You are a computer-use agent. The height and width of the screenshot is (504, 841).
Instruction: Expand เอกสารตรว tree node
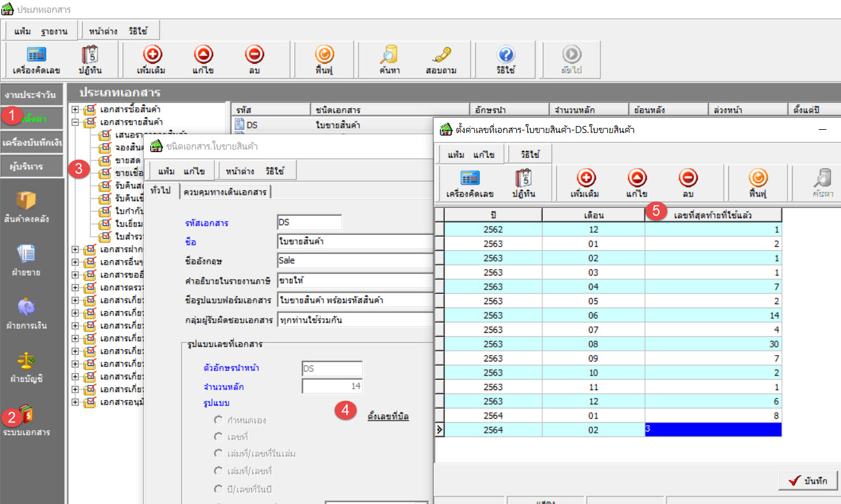point(75,287)
